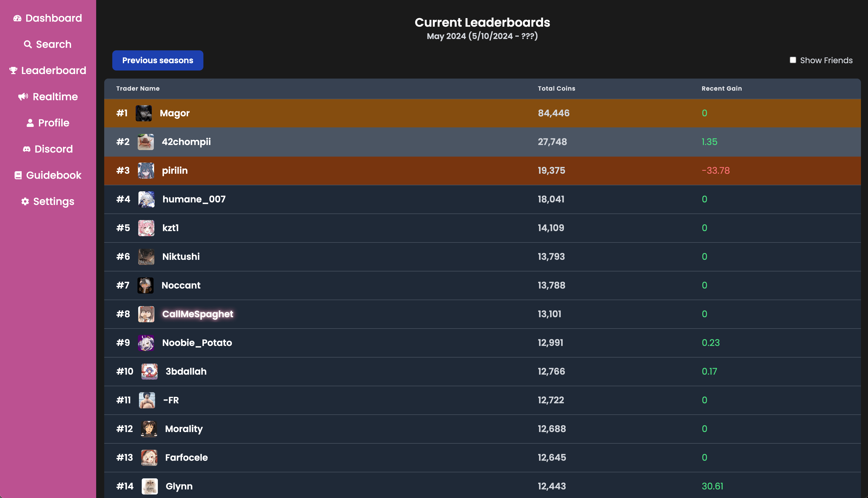Click the Profile person icon
This screenshot has width=868, height=498.
(30, 123)
